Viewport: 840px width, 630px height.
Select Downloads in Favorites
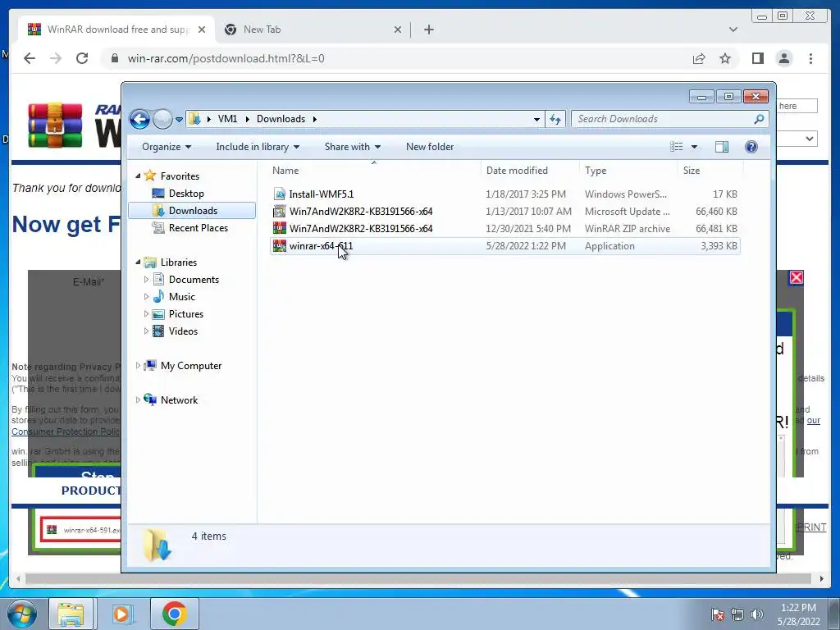(192, 211)
